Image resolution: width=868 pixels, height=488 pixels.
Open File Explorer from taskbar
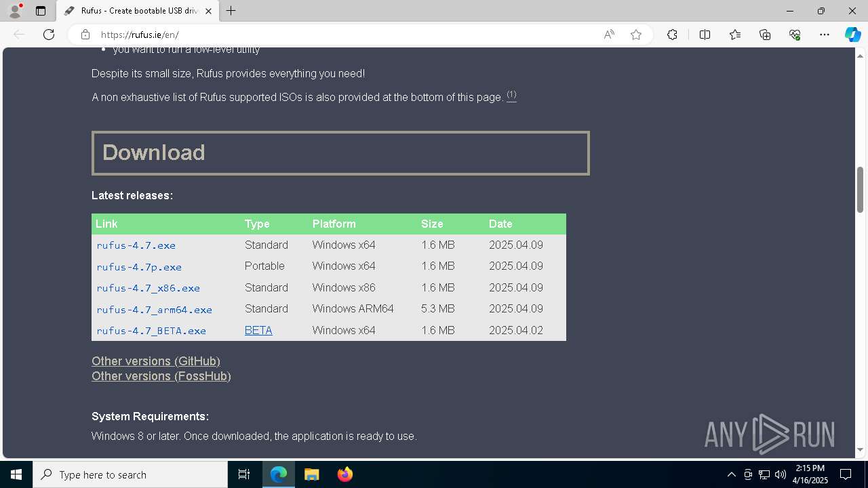[312, 474]
